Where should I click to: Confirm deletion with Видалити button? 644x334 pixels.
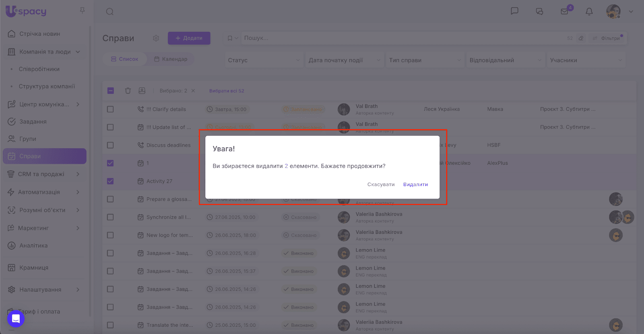coord(415,184)
